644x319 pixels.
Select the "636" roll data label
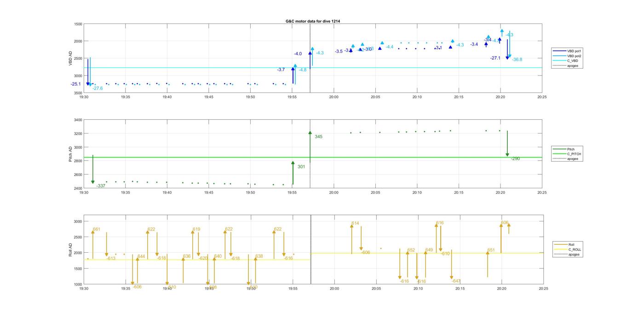pos(187,256)
